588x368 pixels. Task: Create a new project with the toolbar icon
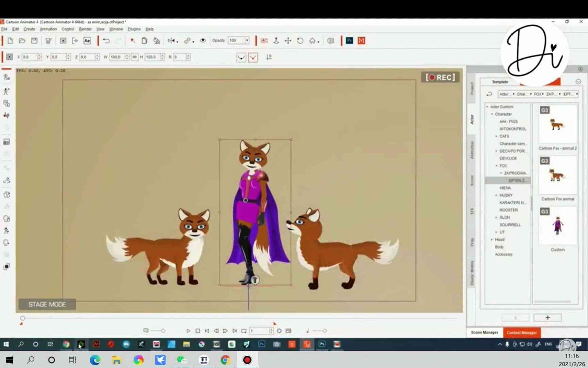pos(10,41)
